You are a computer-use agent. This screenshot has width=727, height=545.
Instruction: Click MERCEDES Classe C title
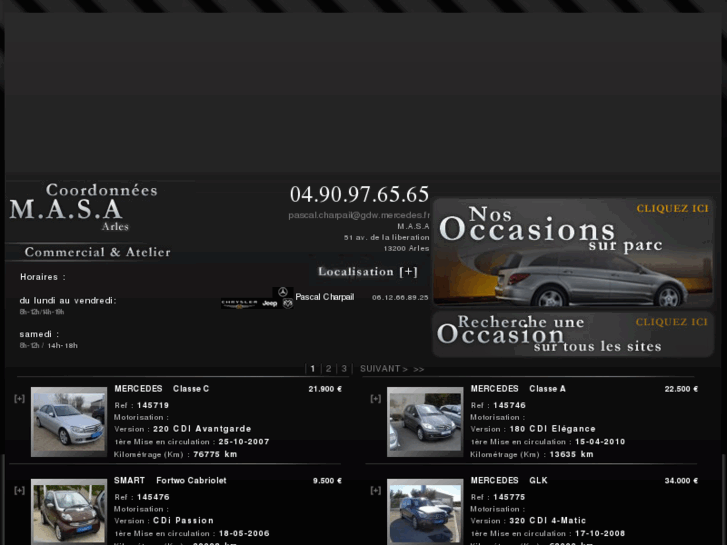click(162, 389)
